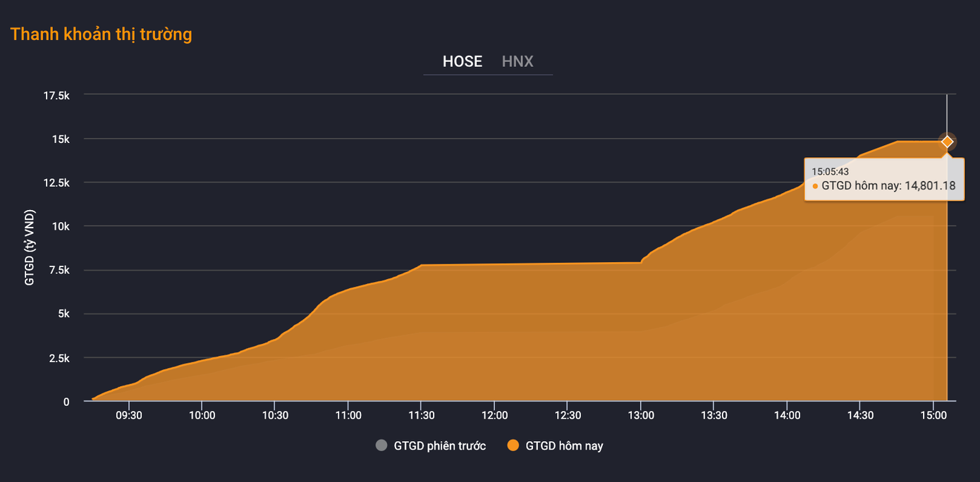Image resolution: width=980 pixels, height=482 pixels.
Task: Click the 15:00 time axis label
Action: [933, 416]
